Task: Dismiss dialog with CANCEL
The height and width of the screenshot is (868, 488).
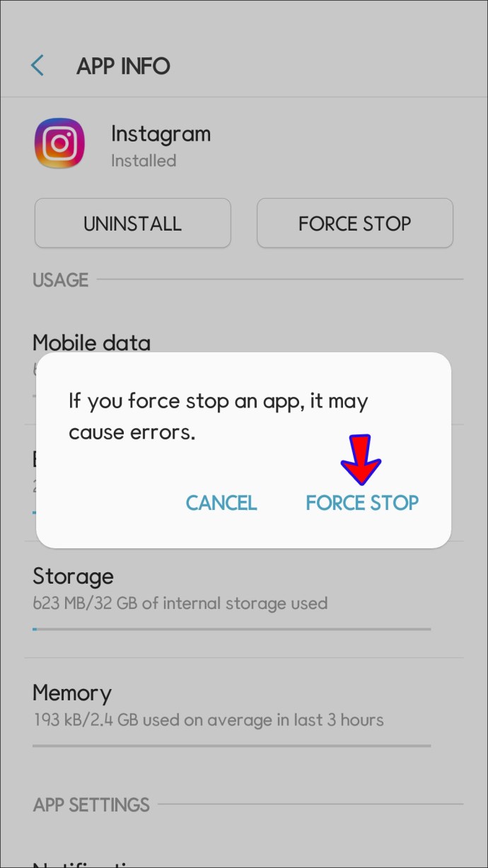Action: coord(221,503)
